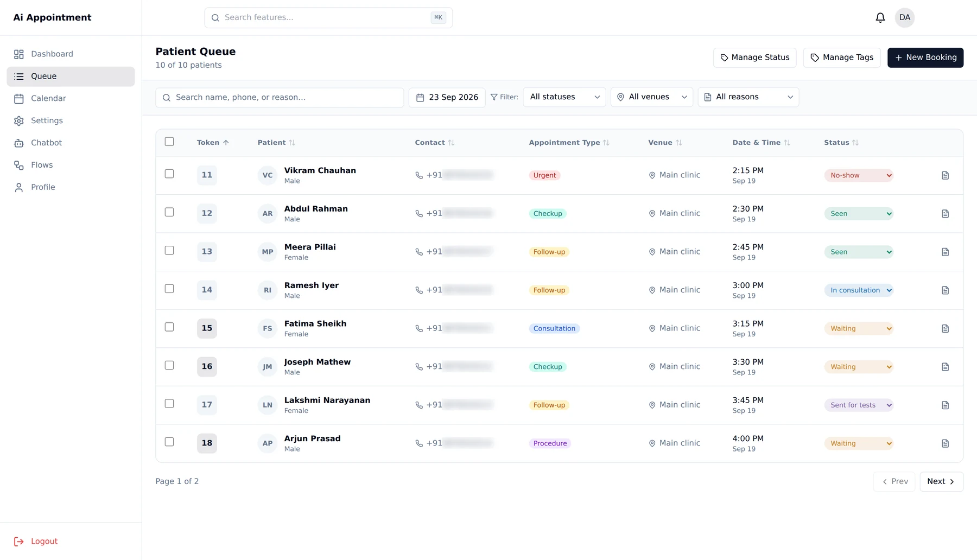Go to Dashboard in sidebar

pos(71,54)
